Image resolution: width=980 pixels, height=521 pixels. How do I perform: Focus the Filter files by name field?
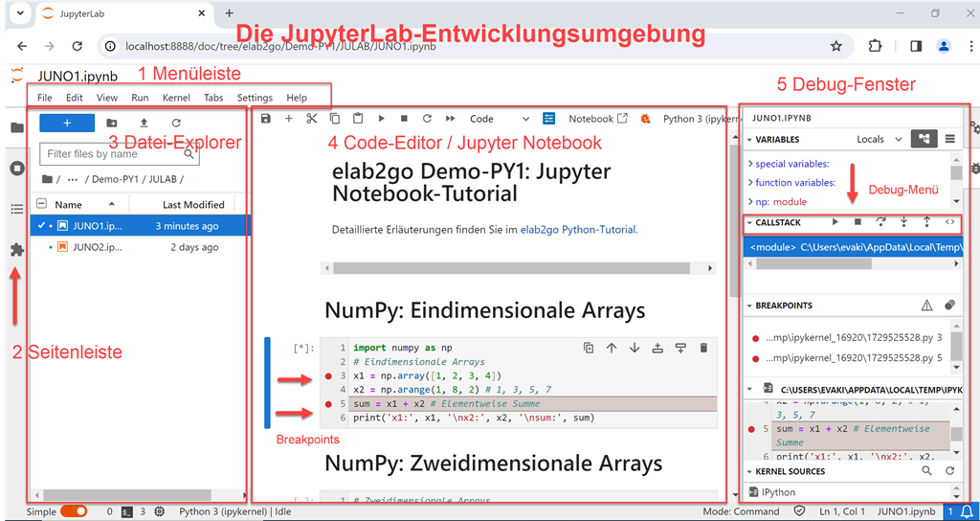pos(120,154)
